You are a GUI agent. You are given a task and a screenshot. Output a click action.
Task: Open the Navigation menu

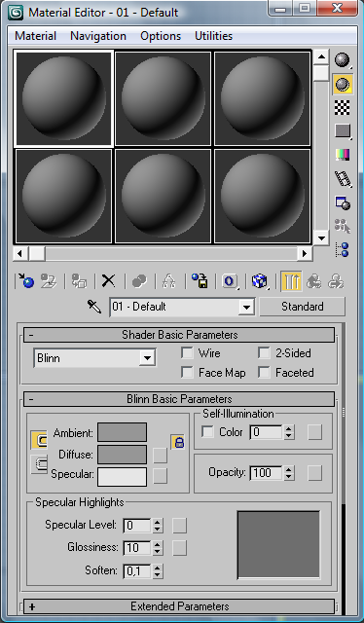[x=98, y=36]
